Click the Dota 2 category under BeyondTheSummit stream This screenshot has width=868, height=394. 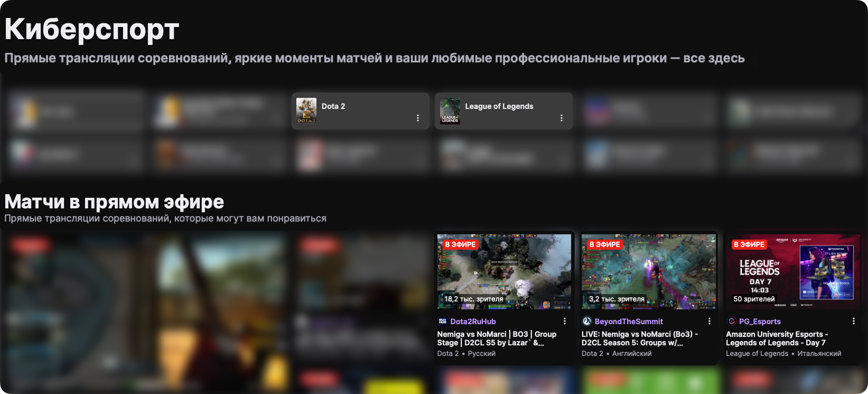592,353
